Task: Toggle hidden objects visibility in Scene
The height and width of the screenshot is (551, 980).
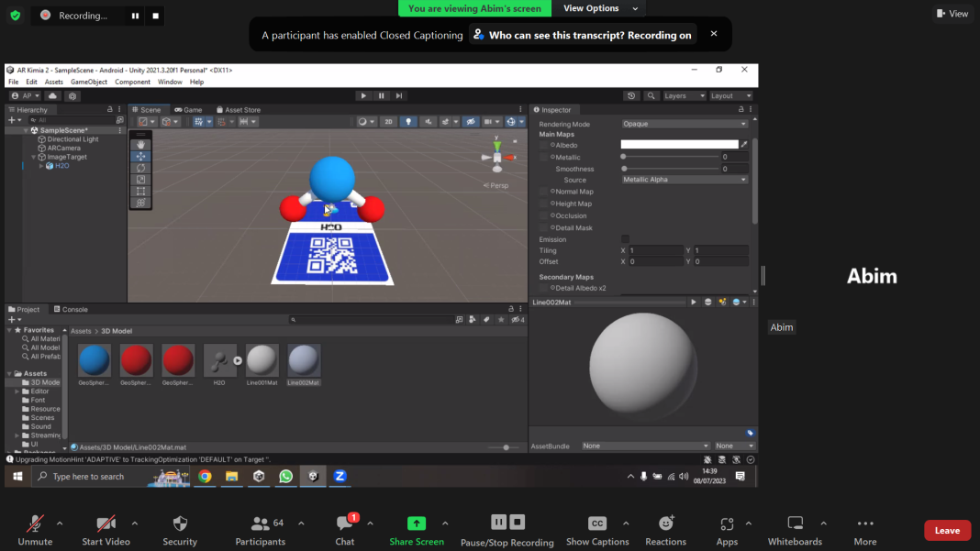Action: (471, 122)
